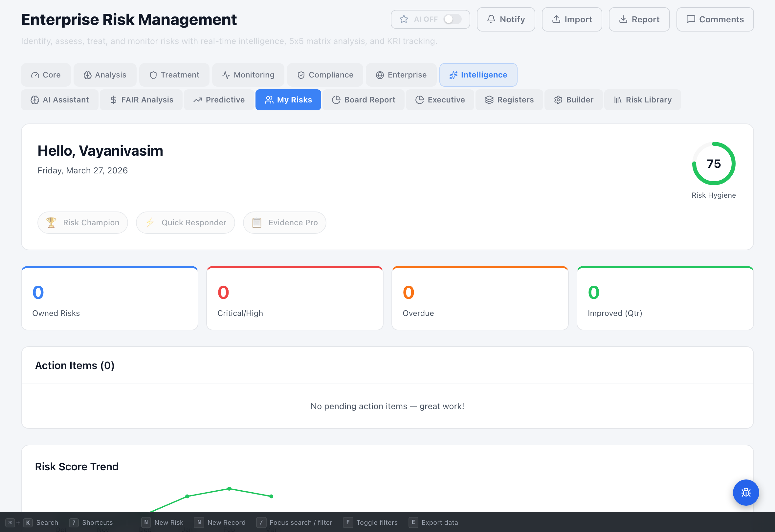
Task: Open the Executive dashboard view
Action: (x=440, y=100)
